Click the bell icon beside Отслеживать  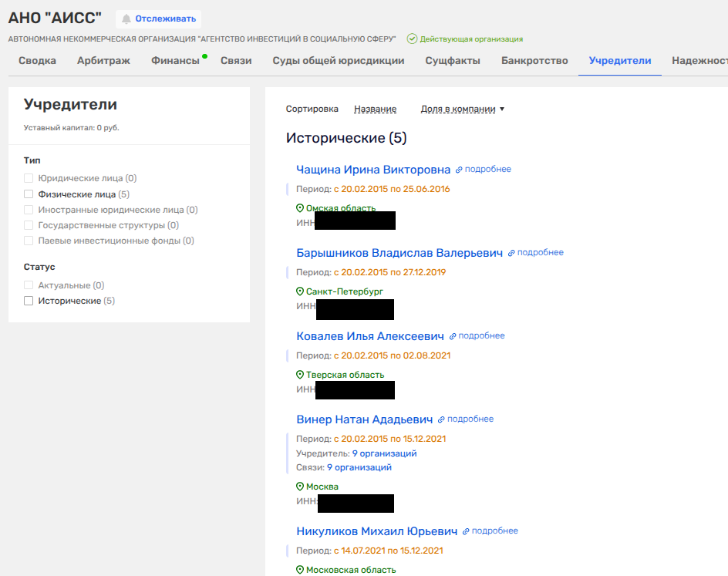126,19
